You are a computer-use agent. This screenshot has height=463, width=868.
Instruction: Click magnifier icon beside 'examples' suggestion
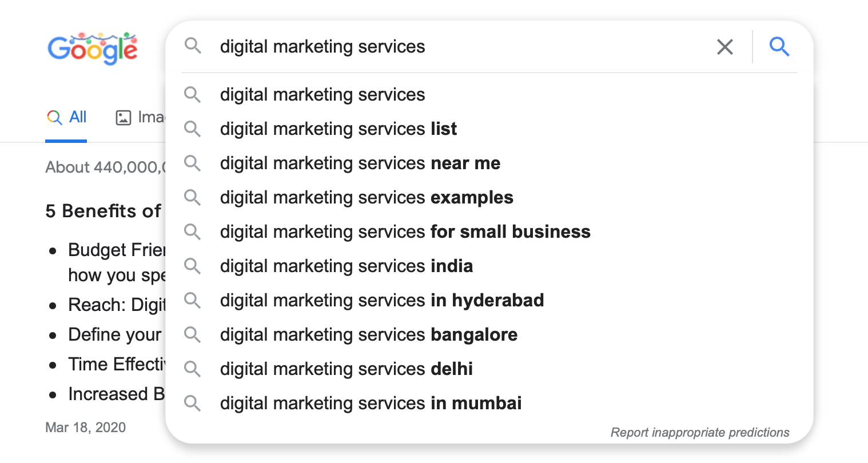[193, 198]
